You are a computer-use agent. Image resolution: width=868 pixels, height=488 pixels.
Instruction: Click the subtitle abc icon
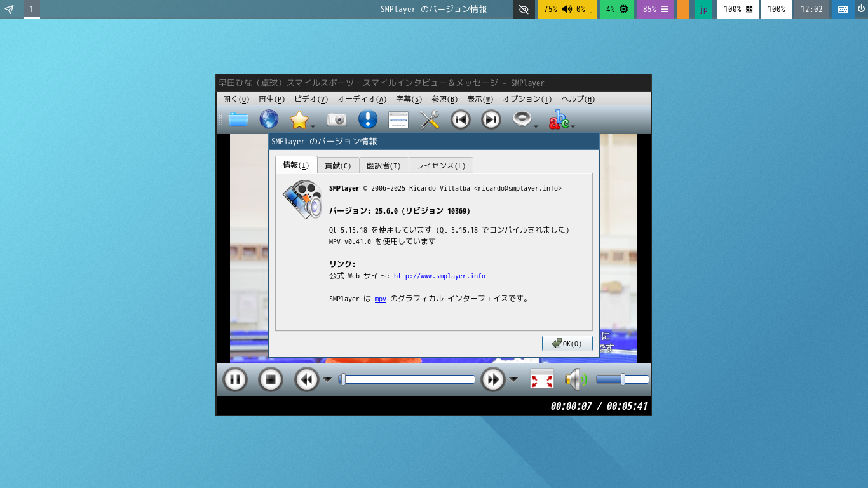coord(559,119)
